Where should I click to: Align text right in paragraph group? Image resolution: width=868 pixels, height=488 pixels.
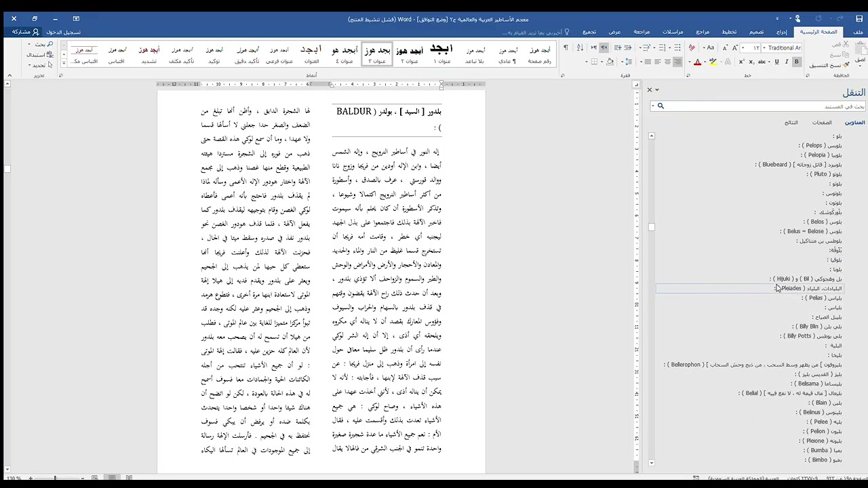pyautogui.click(x=677, y=62)
